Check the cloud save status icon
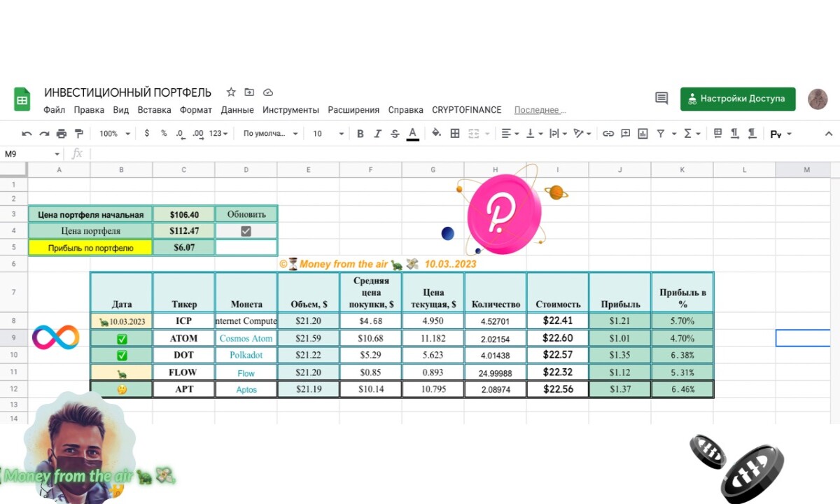This screenshot has width=840, height=504. point(267,92)
